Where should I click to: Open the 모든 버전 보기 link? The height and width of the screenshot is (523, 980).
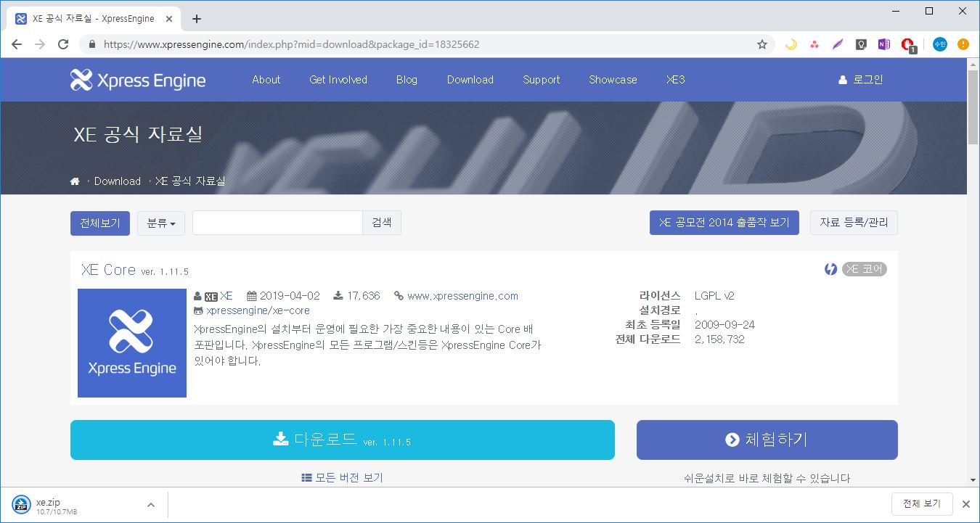(x=342, y=477)
